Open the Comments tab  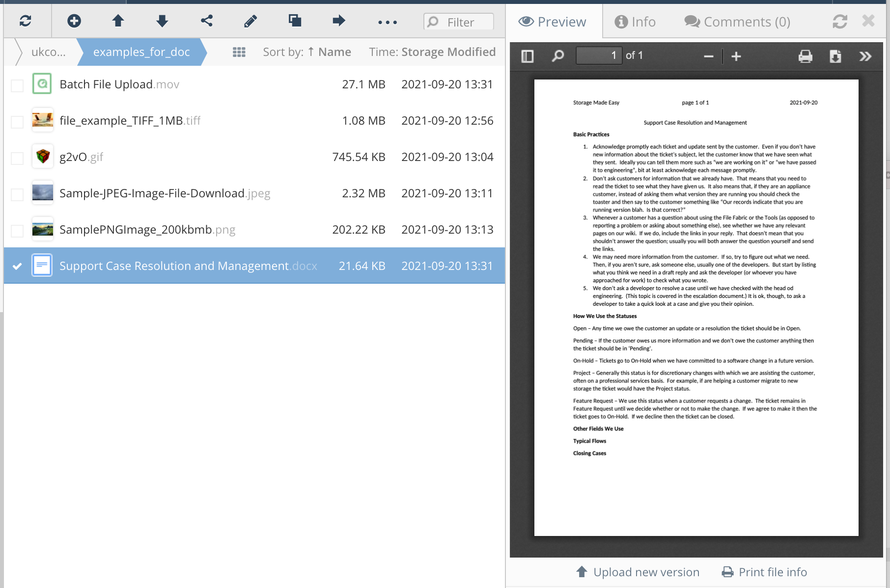pos(736,21)
